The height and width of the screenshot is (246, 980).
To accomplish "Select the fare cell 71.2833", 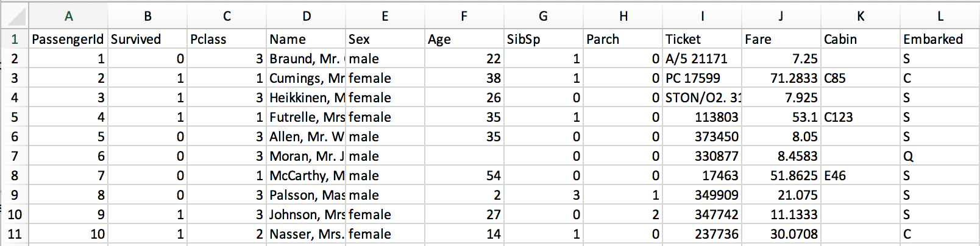I will [781, 78].
